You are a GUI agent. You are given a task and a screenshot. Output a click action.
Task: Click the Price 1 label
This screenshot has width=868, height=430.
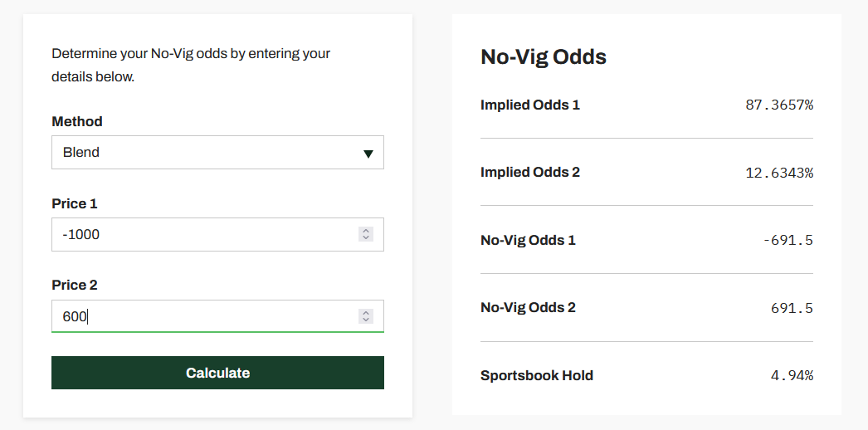(x=75, y=203)
